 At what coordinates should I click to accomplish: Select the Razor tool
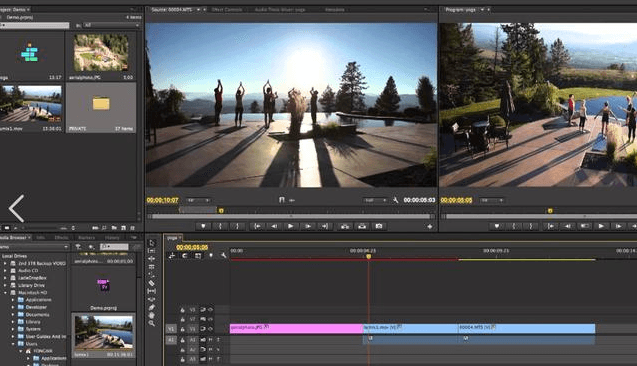[152, 283]
